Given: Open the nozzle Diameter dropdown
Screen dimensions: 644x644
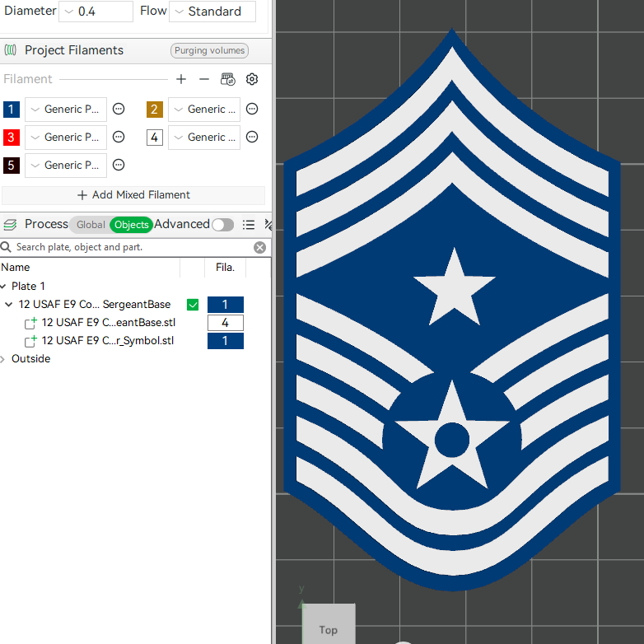Looking at the screenshot, I should (x=96, y=11).
